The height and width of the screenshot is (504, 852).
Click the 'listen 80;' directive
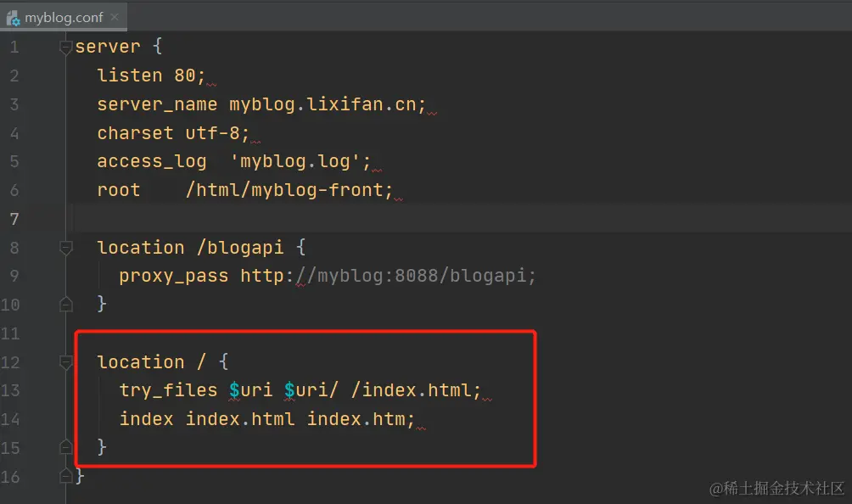(151, 76)
